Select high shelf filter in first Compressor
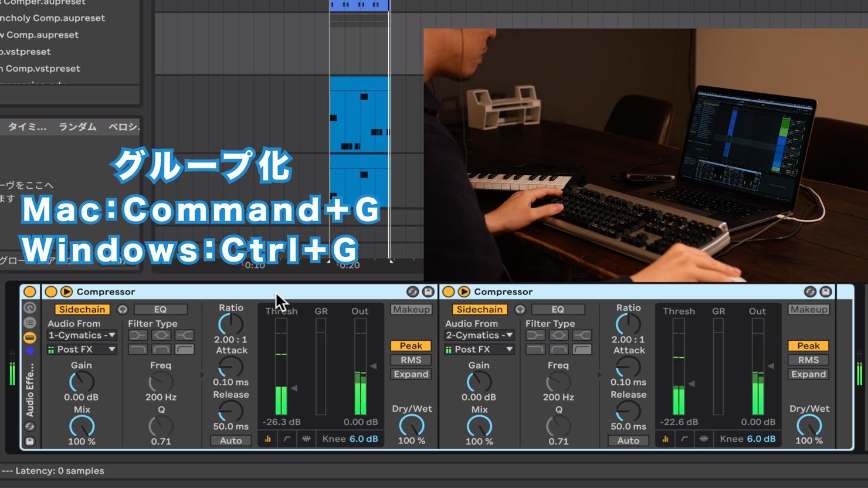Screen dimensions: 868x488 (x=185, y=335)
